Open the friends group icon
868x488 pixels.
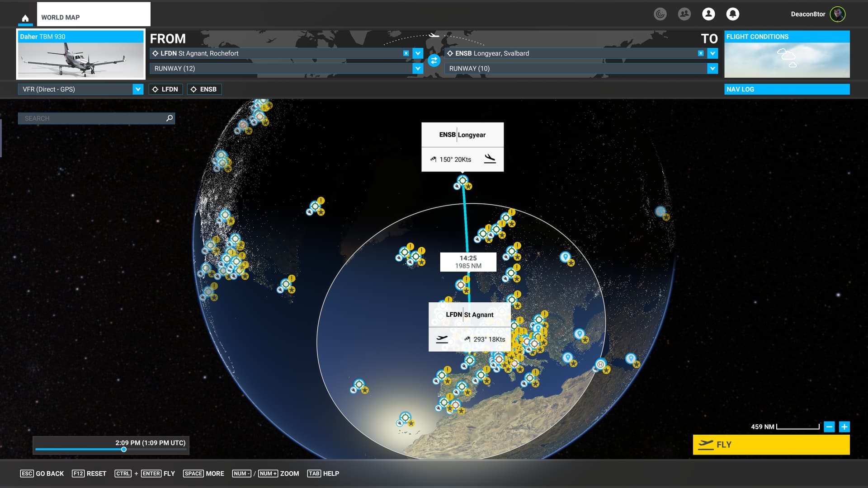[684, 14]
